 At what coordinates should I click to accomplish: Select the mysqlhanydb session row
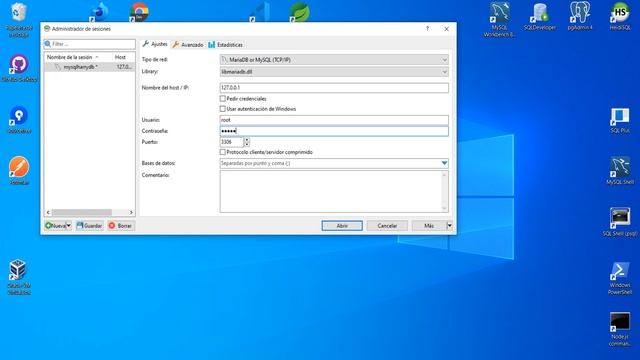point(89,67)
